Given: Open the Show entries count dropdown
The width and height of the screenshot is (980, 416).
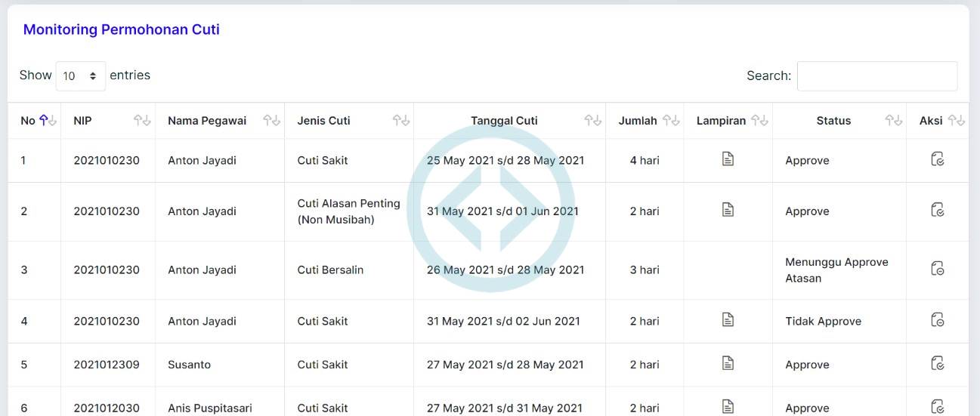Looking at the screenshot, I should click(x=81, y=76).
